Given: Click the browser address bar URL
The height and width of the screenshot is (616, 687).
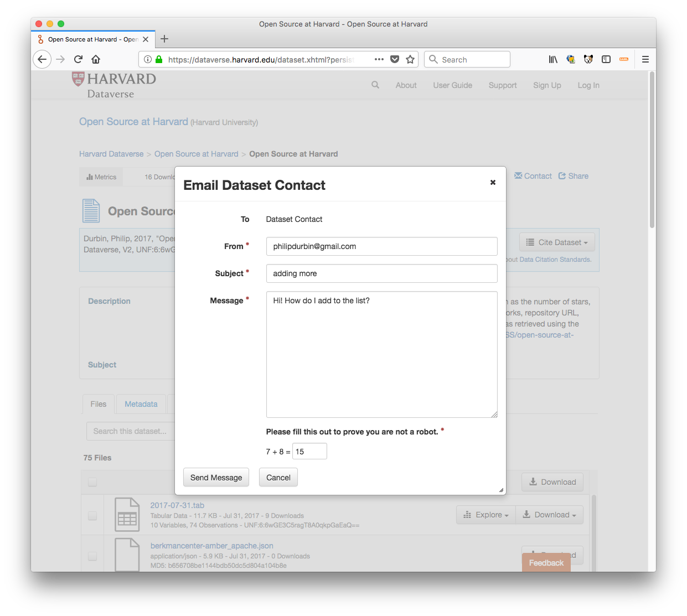Looking at the screenshot, I should pyautogui.click(x=260, y=60).
